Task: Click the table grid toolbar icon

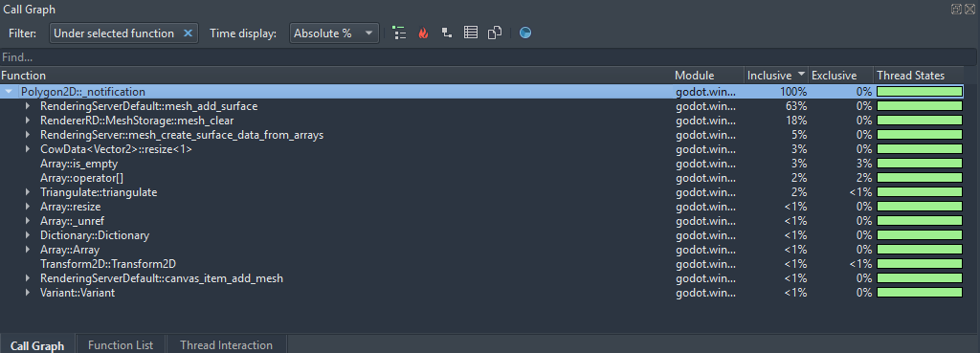Action: [x=471, y=33]
